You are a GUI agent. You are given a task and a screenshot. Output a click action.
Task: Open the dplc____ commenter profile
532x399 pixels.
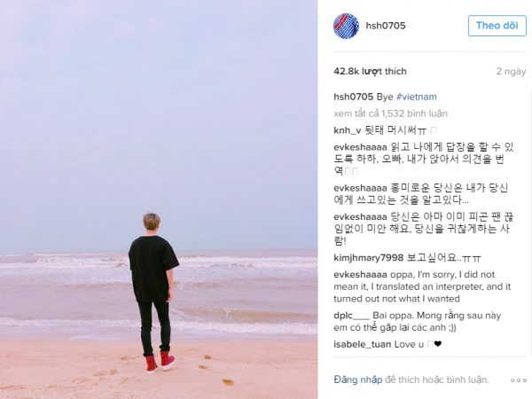[351, 316]
